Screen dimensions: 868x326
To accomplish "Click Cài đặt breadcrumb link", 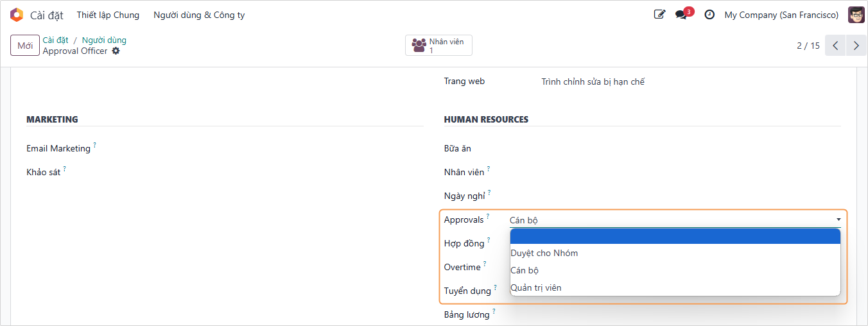I will (55, 40).
